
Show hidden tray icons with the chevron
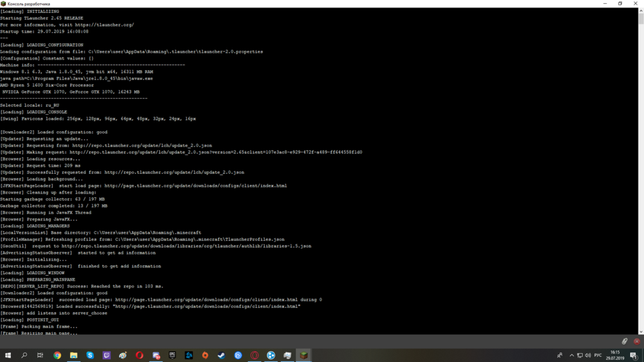pyautogui.click(x=571, y=355)
